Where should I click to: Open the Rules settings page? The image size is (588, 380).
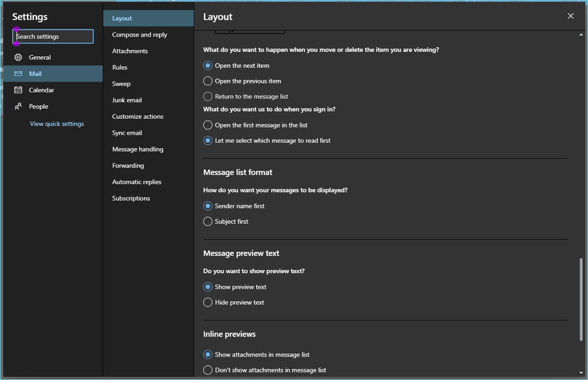120,68
